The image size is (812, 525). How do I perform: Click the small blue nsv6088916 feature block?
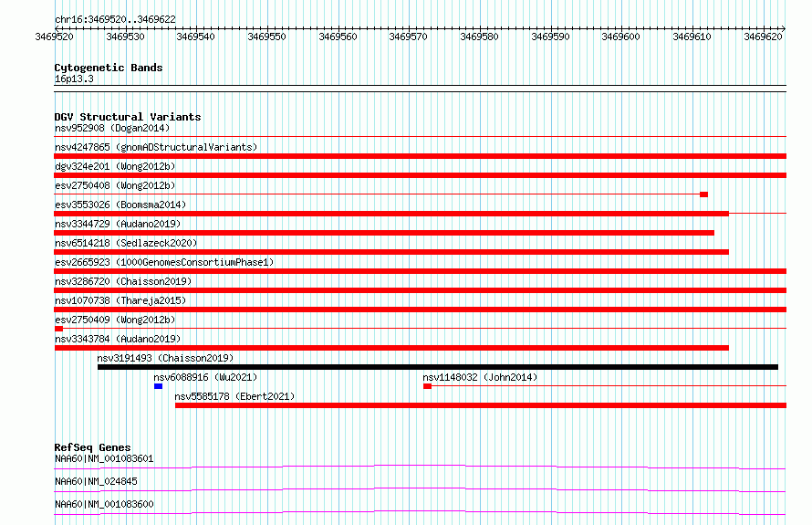point(159,386)
